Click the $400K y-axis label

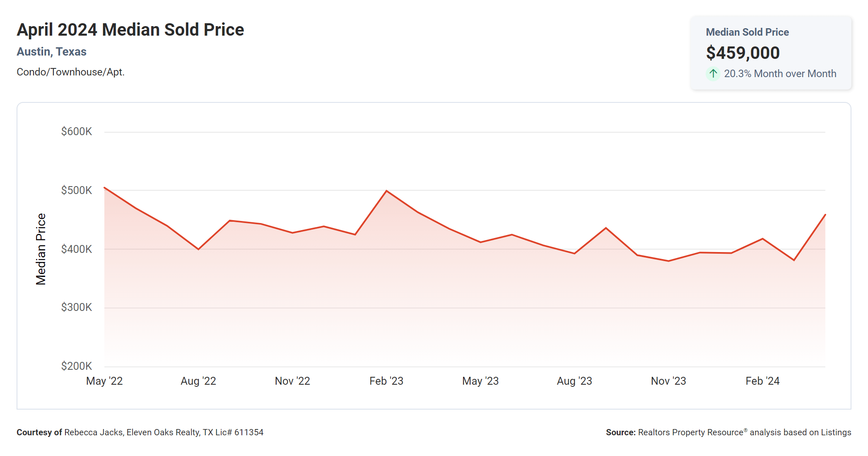(x=77, y=249)
